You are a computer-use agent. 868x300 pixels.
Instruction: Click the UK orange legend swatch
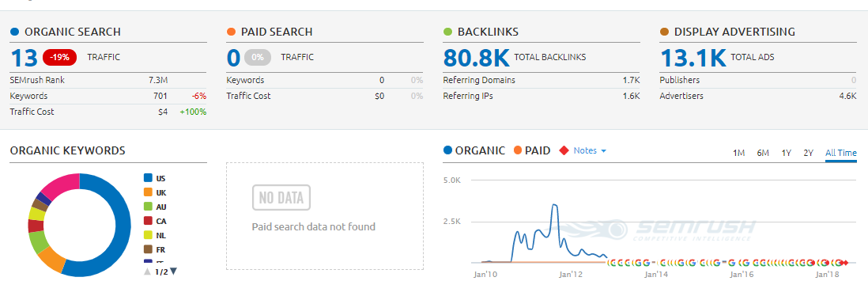point(148,192)
